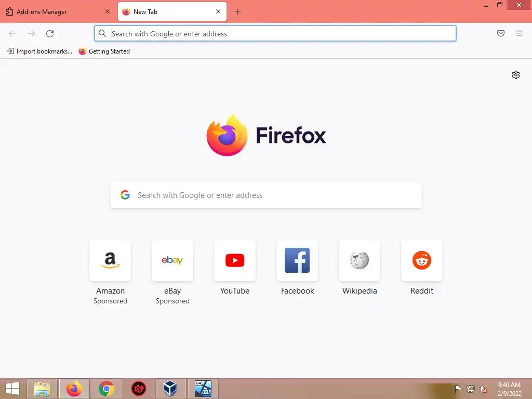Image resolution: width=532 pixels, height=399 pixels.
Task: Restore down the Firefox window
Action: click(x=500, y=5)
